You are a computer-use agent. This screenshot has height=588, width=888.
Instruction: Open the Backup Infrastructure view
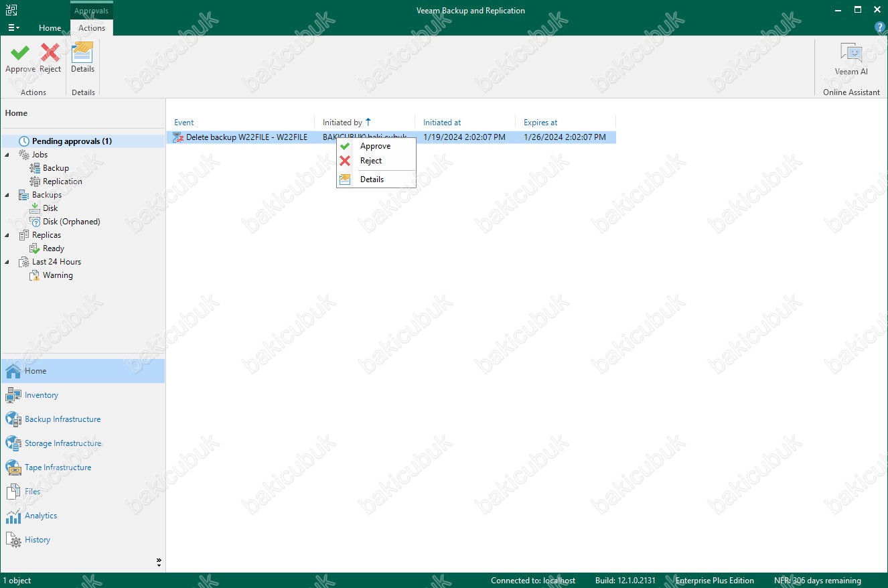(x=62, y=419)
